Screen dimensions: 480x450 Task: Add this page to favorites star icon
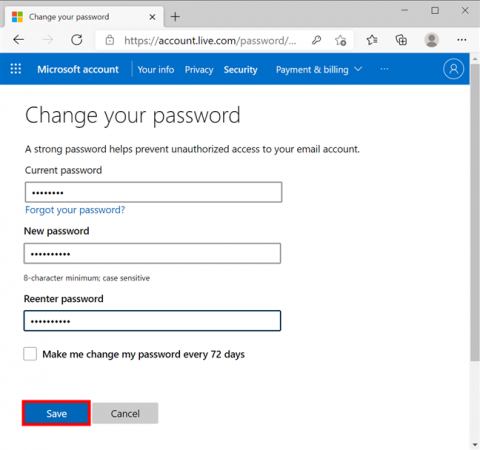341,40
